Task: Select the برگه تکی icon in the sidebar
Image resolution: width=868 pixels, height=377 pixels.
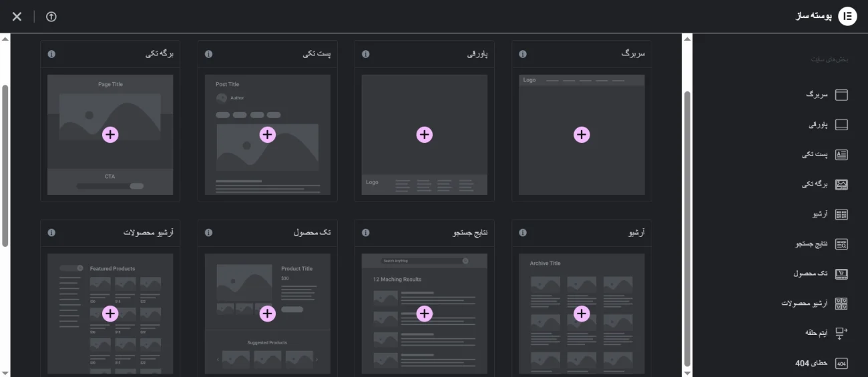Action: (841, 185)
